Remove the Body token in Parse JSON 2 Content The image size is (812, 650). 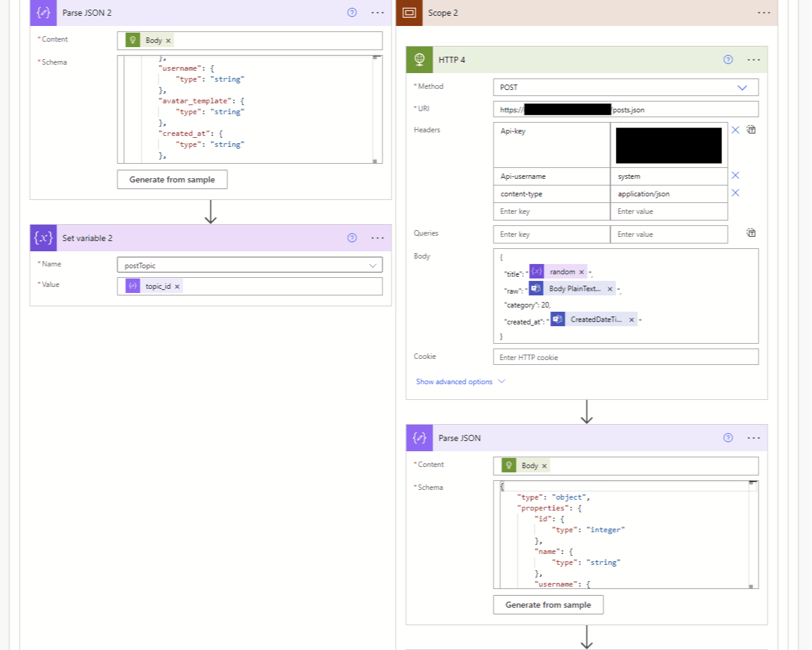tap(168, 41)
